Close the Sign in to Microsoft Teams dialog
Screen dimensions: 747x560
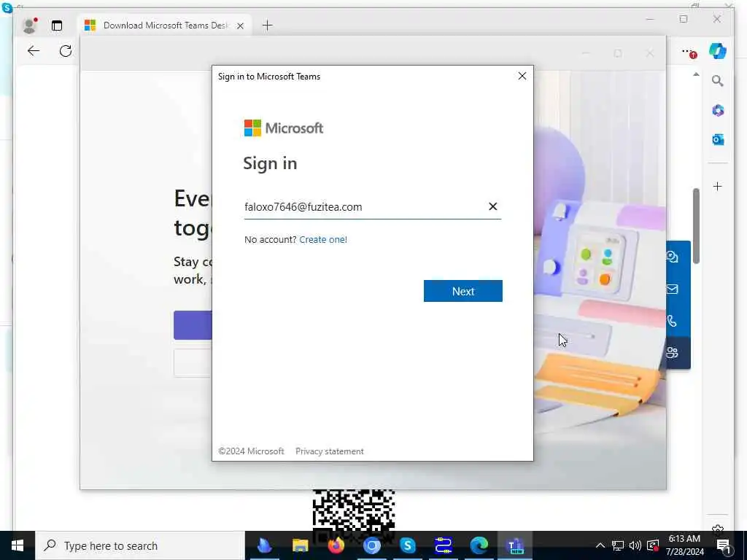point(522,76)
